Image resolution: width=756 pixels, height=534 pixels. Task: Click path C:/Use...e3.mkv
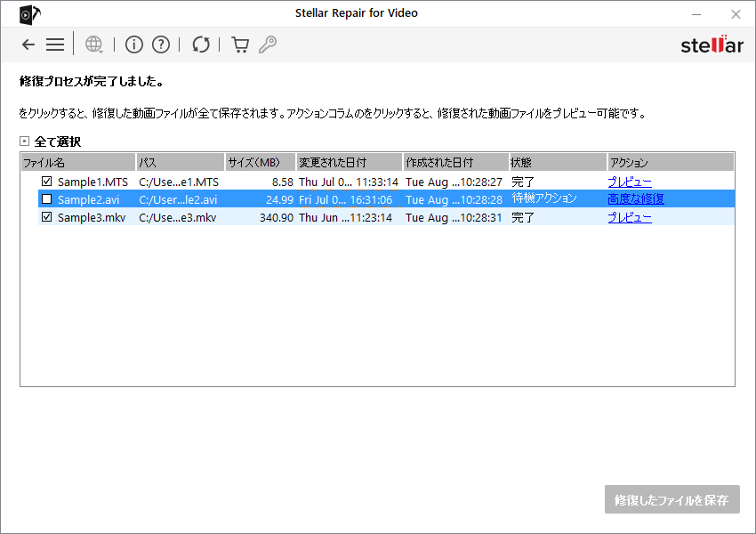pos(177,217)
